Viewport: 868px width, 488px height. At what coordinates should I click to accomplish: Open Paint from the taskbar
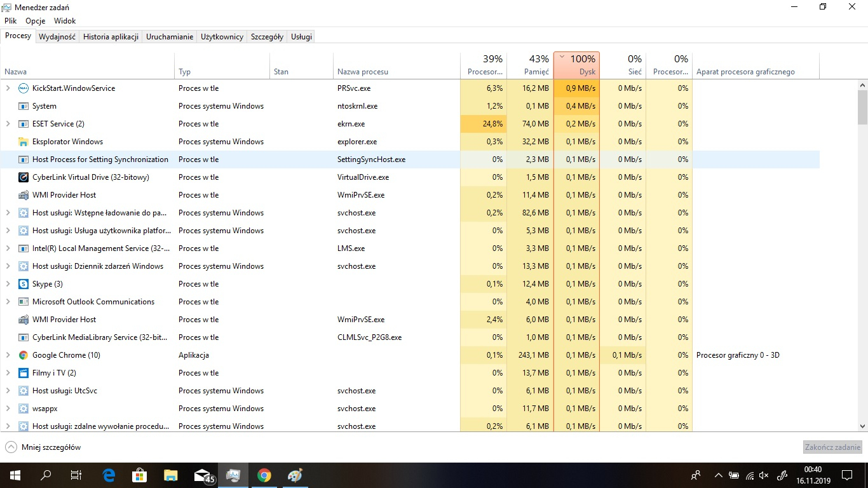click(295, 475)
